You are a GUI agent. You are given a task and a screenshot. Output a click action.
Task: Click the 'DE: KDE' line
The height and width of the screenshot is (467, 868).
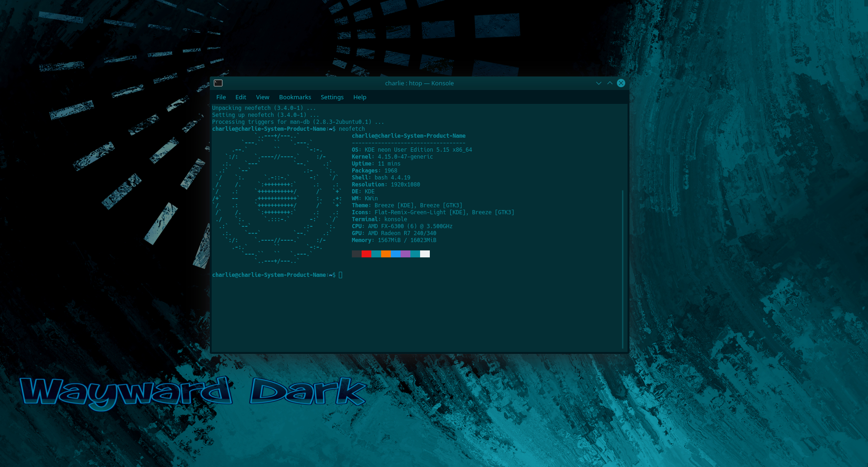pyautogui.click(x=363, y=192)
